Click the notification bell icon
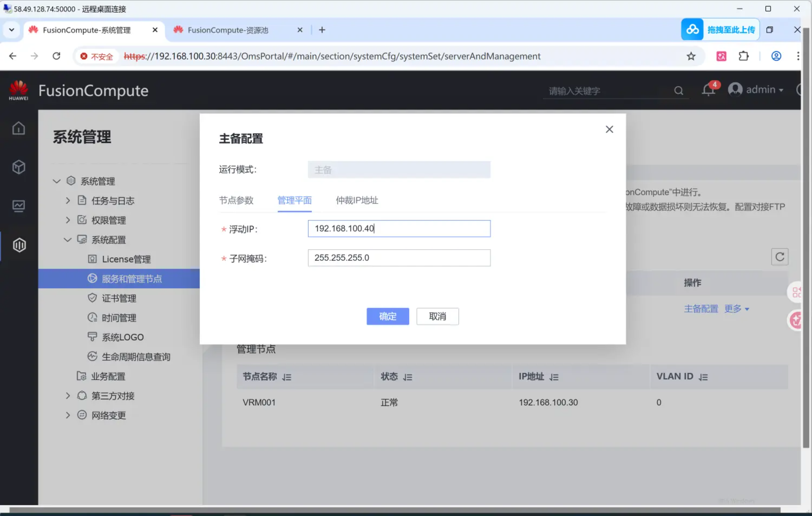The width and height of the screenshot is (812, 516). (708, 90)
